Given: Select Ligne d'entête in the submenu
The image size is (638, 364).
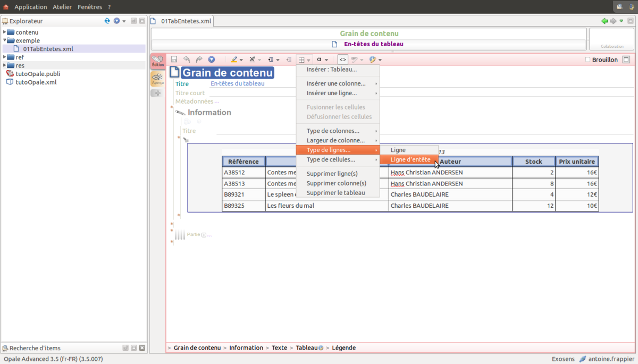Looking at the screenshot, I should 410,159.
